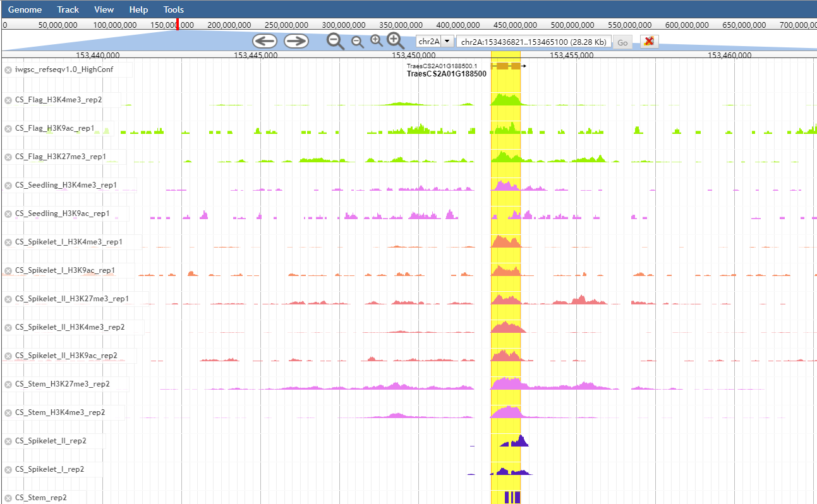Pan the view right with the arrow button
This screenshot has height=504, width=817.
pyautogui.click(x=296, y=41)
